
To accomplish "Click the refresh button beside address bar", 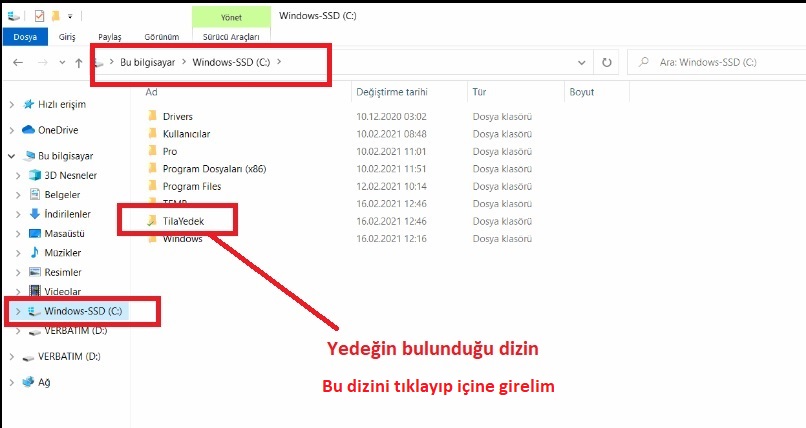I will coord(606,62).
